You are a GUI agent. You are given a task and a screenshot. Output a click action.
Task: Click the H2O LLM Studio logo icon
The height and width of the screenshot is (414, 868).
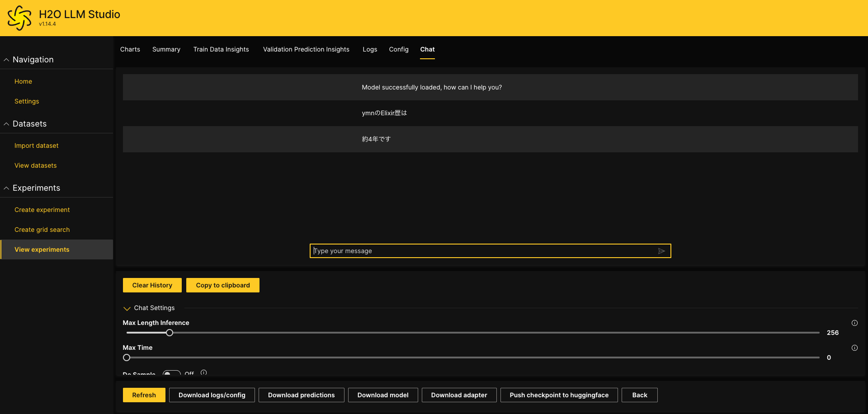pos(19,18)
